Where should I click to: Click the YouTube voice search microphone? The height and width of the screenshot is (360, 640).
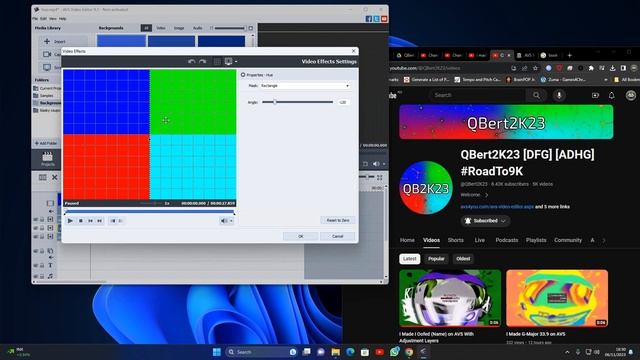pos(559,95)
